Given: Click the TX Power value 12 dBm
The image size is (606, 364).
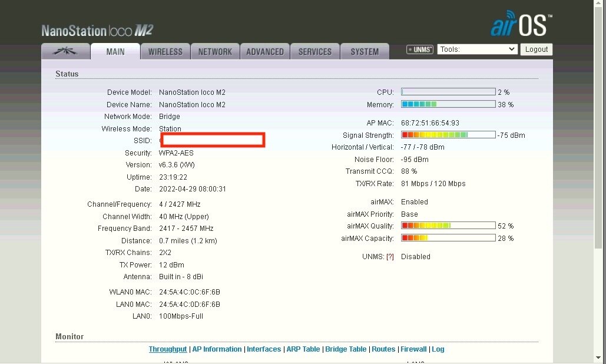Looking at the screenshot, I should pyautogui.click(x=171, y=265).
